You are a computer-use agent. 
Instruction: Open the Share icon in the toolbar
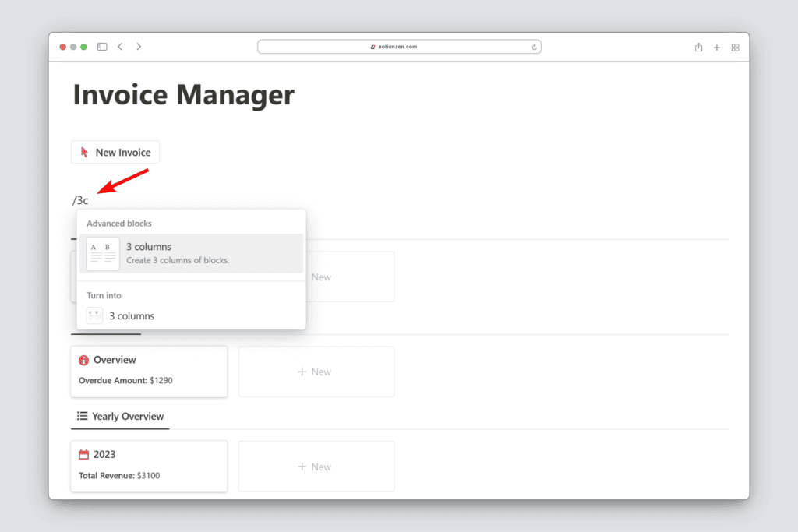(x=698, y=48)
